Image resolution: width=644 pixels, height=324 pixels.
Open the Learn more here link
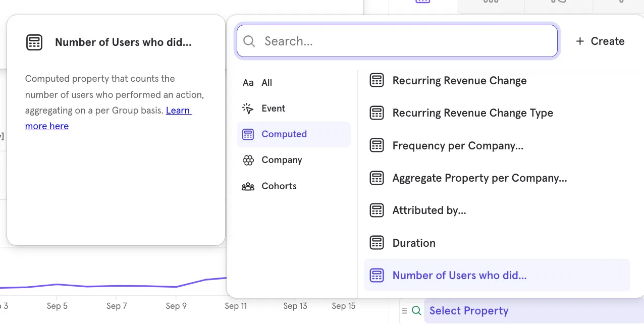pos(47,126)
